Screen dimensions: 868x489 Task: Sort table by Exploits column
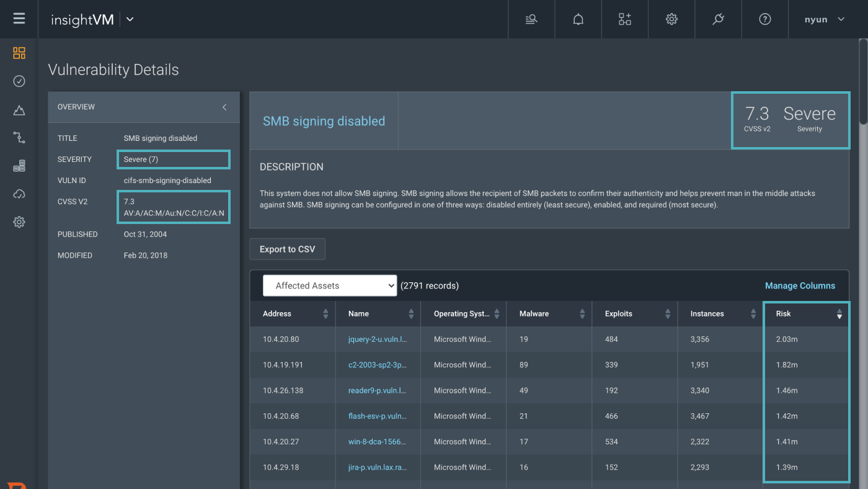(x=635, y=314)
